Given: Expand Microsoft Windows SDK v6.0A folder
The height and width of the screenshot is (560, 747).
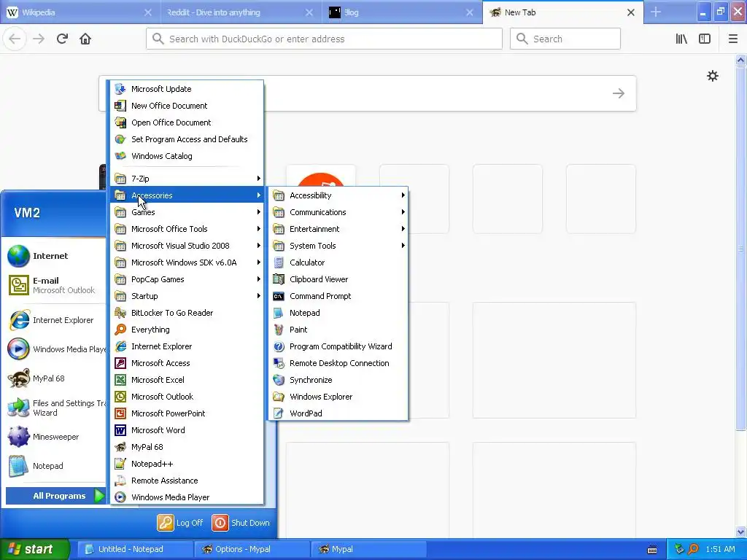Looking at the screenshot, I should [187, 262].
